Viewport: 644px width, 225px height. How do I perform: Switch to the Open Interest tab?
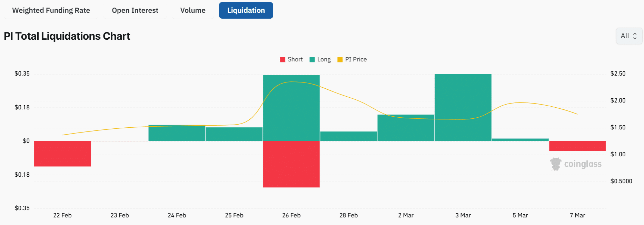click(135, 10)
